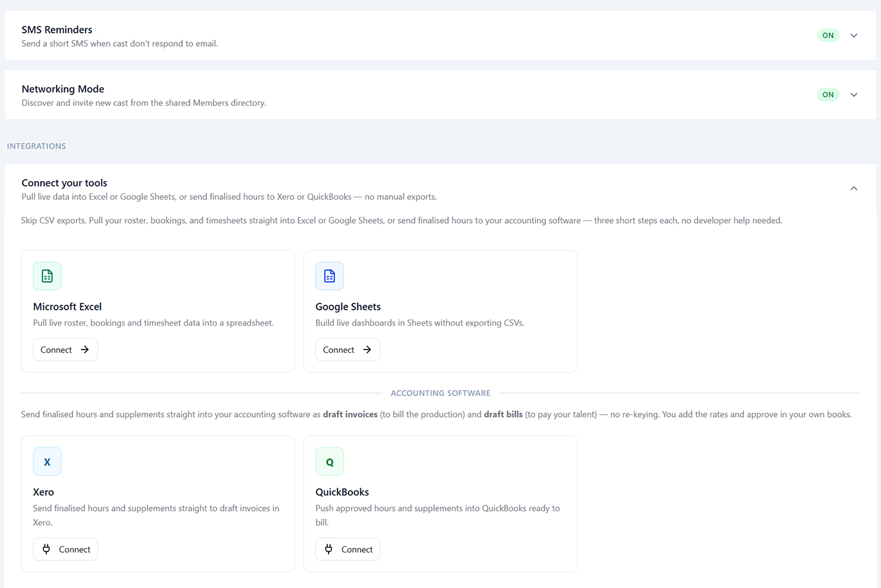
Task: Click the arrow icon on Google Sheets' Connect button
Action: click(367, 350)
